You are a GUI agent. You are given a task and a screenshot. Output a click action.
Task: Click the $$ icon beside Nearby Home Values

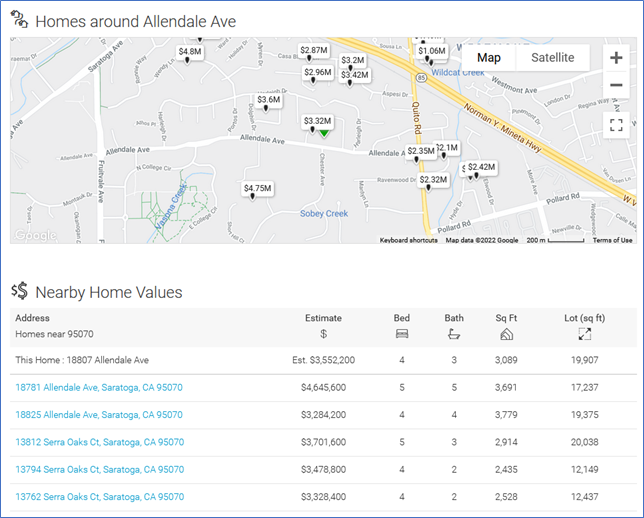tap(19, 291)
